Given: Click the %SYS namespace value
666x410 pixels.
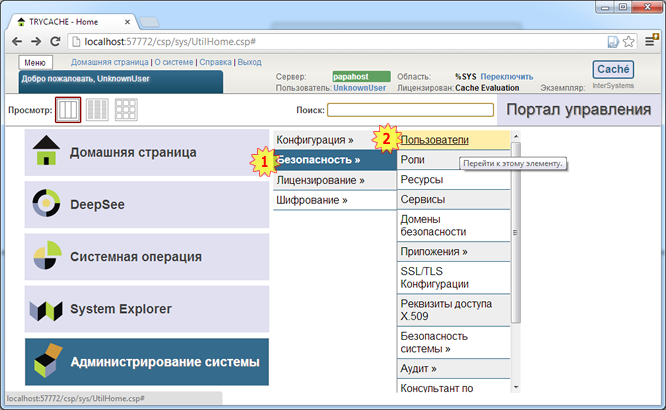Looking at the screenshot, I should [x=466, y=76].
